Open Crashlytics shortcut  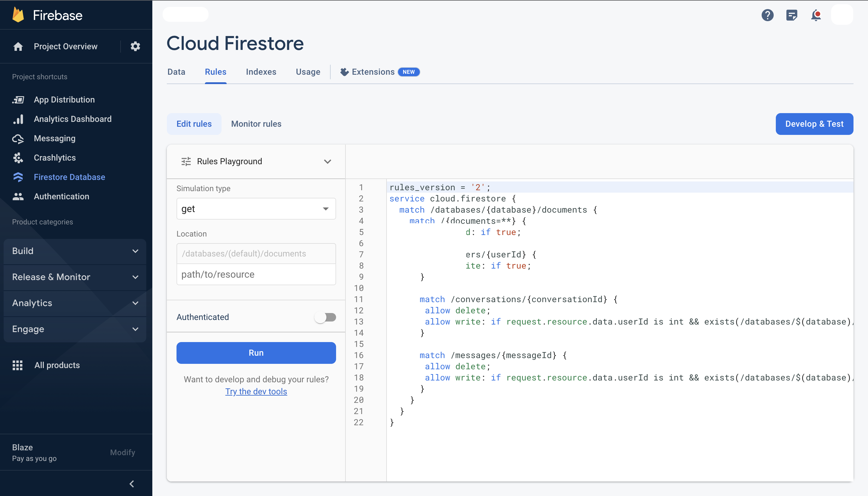pos(55,158)
